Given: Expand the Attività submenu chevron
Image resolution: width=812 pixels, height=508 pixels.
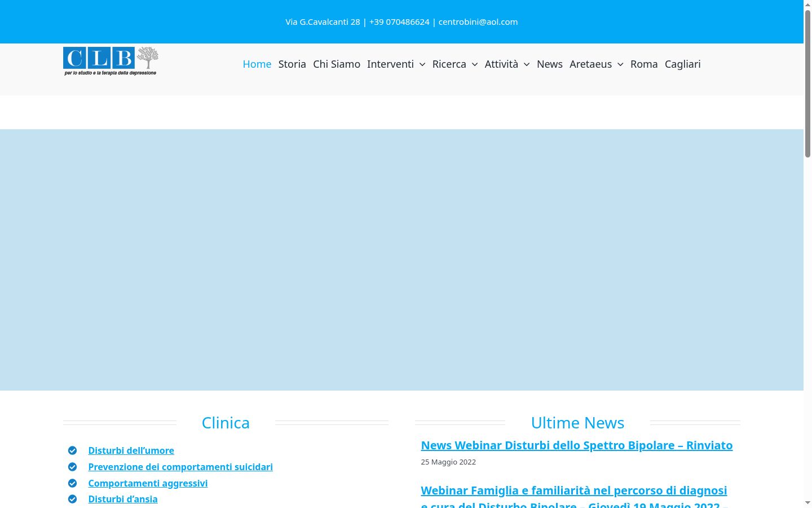Looking at the screenshot, I should [x=527, y=64].
